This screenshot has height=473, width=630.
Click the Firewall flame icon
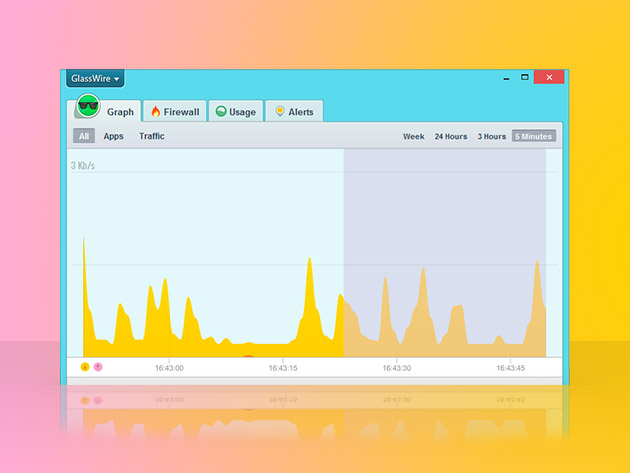coord(155,112)
